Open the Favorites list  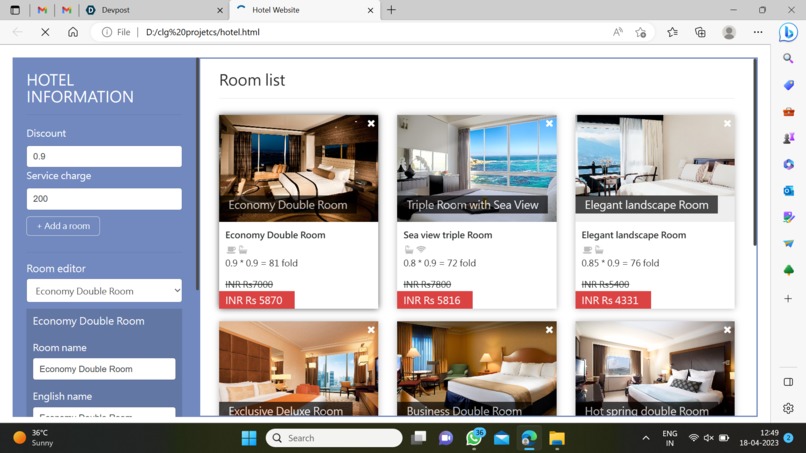[672, 32]
